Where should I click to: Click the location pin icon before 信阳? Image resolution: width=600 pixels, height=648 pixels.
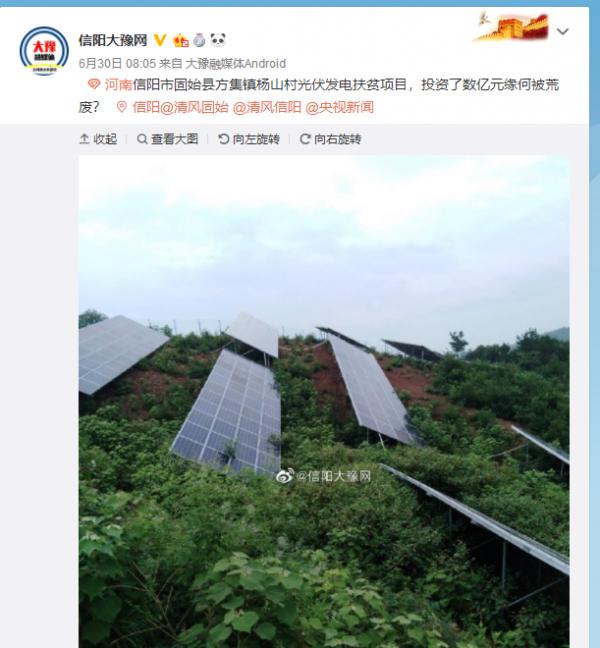pyautogui.click(x=121, y=107)
